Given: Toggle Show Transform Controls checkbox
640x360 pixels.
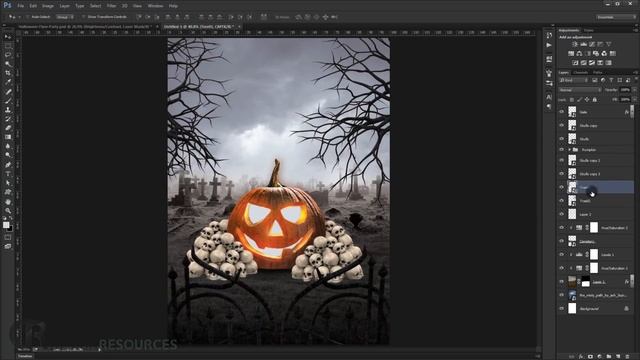Looking at the screenshot, I should (x=83, y=17).
